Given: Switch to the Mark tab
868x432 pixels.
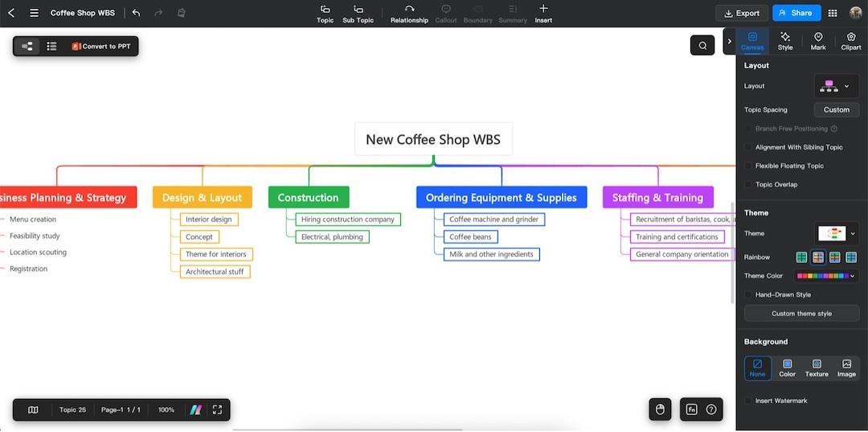Looking at the screenshot, I should (818, 41).
